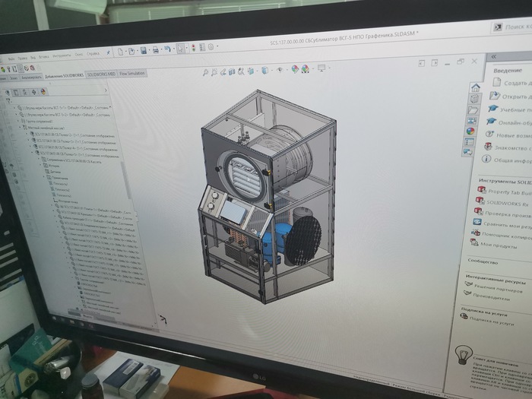Click the feature tree vertical scrollbar
Image resolution: width=532 pixels, height=399 pixels.
coord(125,179)
